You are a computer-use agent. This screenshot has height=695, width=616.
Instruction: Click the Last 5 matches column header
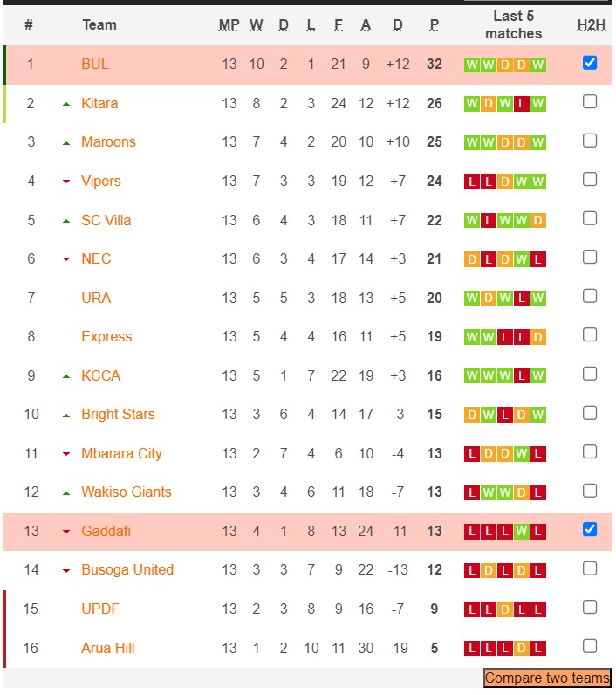[513, 24]
